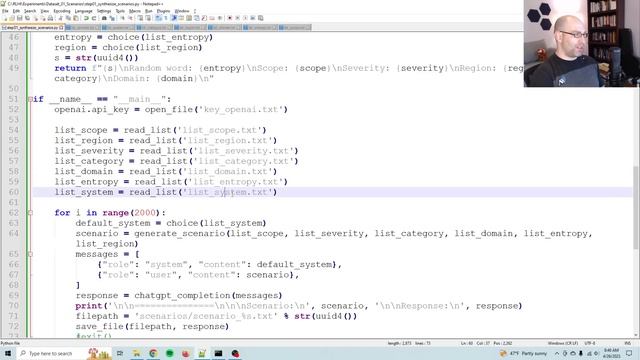
Task: Click the Replace toolbar icon
Action: click(112, 18)
